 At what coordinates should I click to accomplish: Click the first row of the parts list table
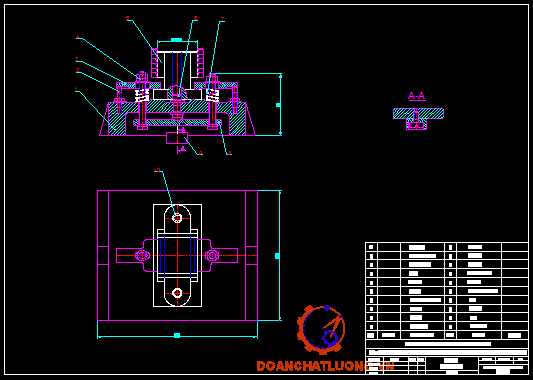coord(447,247)
